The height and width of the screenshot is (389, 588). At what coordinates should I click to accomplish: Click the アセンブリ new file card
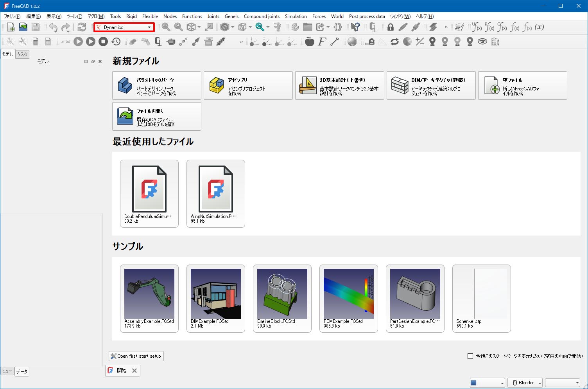[248, 85]
